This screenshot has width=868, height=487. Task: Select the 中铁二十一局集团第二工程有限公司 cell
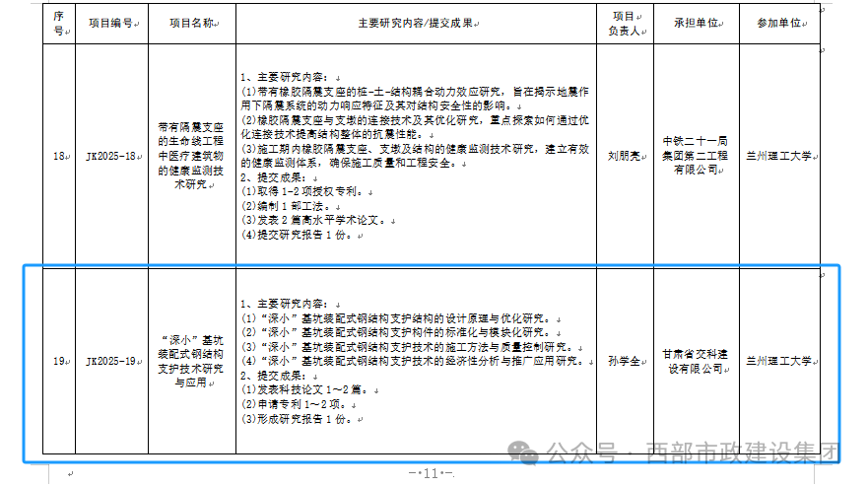(697, 156)
